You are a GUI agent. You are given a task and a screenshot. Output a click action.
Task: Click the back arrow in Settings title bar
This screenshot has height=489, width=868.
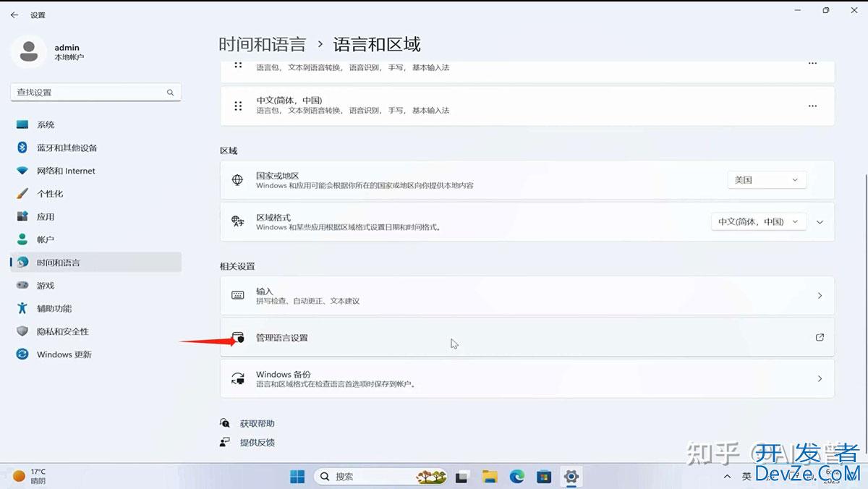coord(14,14)
